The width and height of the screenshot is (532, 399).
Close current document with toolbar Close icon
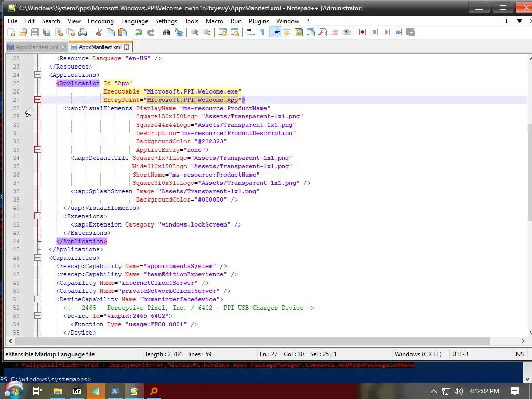coord(59,32)
